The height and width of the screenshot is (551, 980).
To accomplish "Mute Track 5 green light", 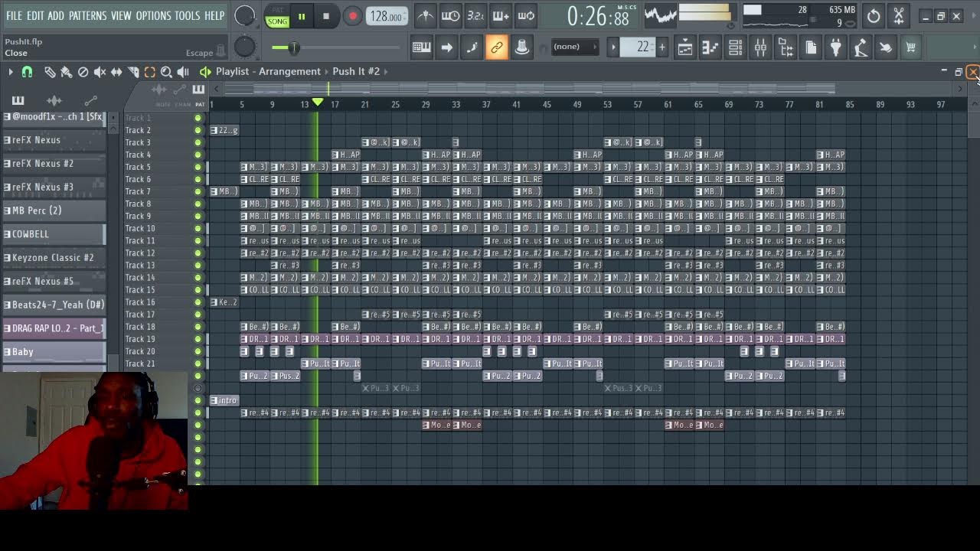I will point(198,167).
